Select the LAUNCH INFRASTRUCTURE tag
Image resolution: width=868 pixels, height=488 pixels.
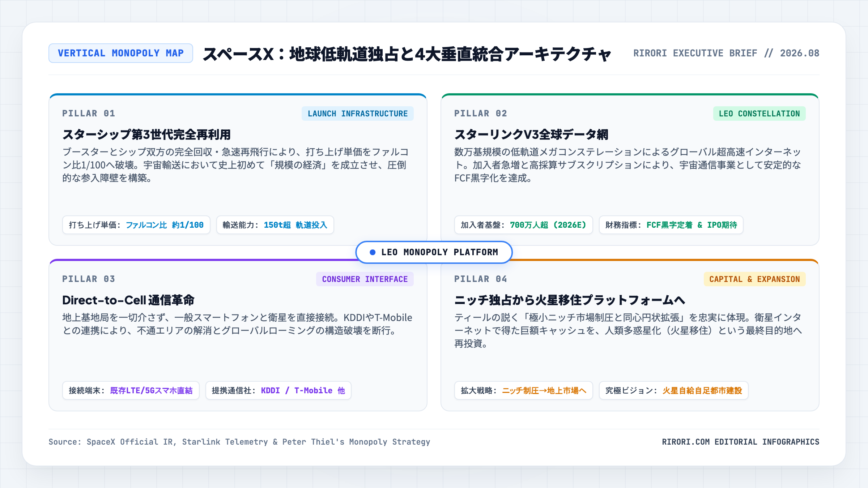358,114
